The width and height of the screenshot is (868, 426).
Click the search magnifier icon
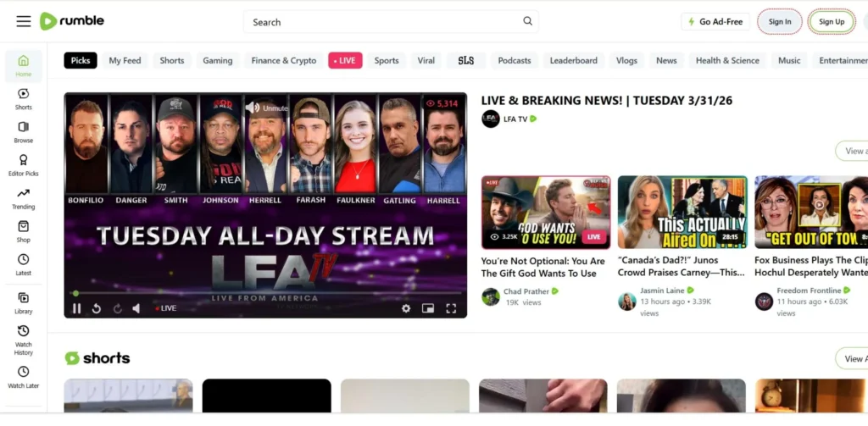tap(527, 21)
